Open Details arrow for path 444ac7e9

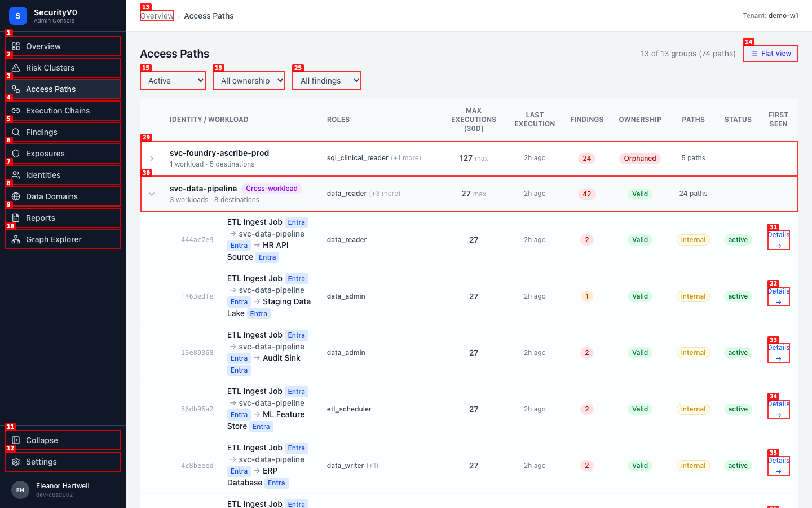point(779,246)
